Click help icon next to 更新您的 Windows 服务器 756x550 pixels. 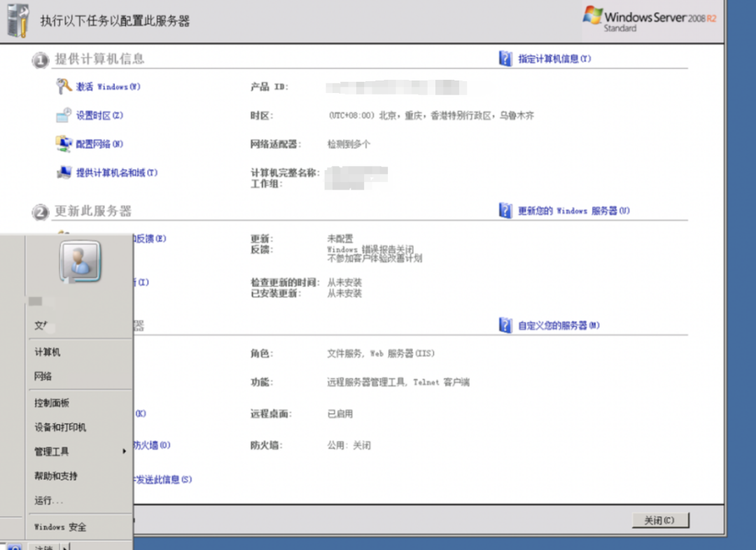pos(505,211)
